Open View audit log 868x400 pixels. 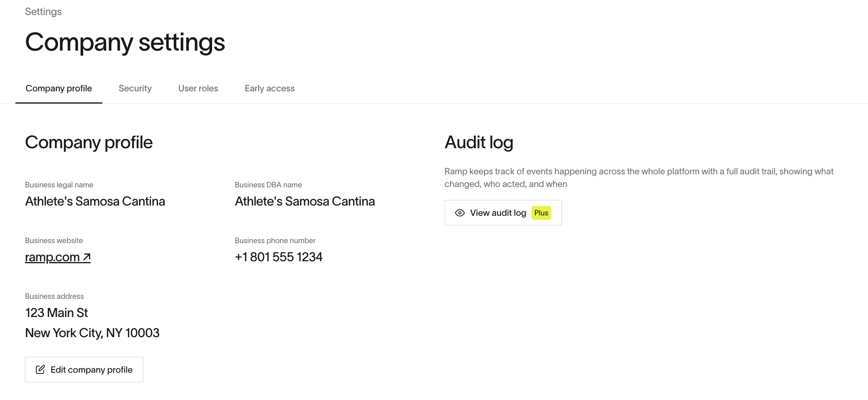[498, 213]
